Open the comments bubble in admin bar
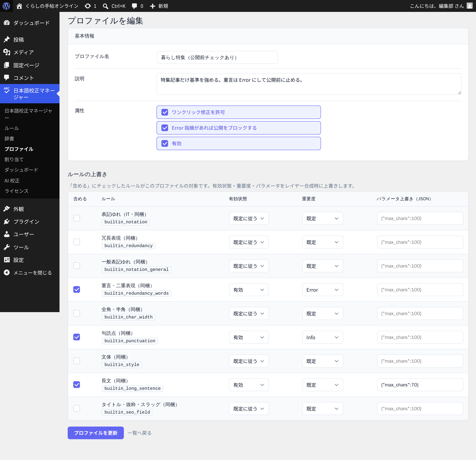Image resolution: width=476 pixels, height=460 pixels. click(134, 6)
